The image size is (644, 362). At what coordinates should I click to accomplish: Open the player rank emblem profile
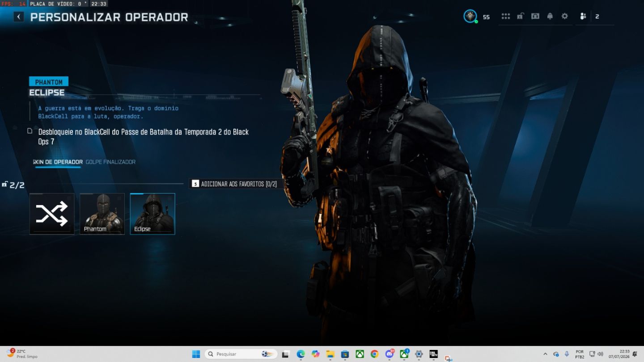pos(470,17)
